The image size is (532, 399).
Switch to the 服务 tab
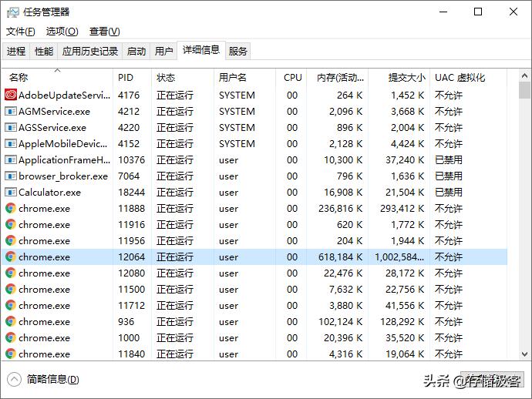(x=237, y=51)
